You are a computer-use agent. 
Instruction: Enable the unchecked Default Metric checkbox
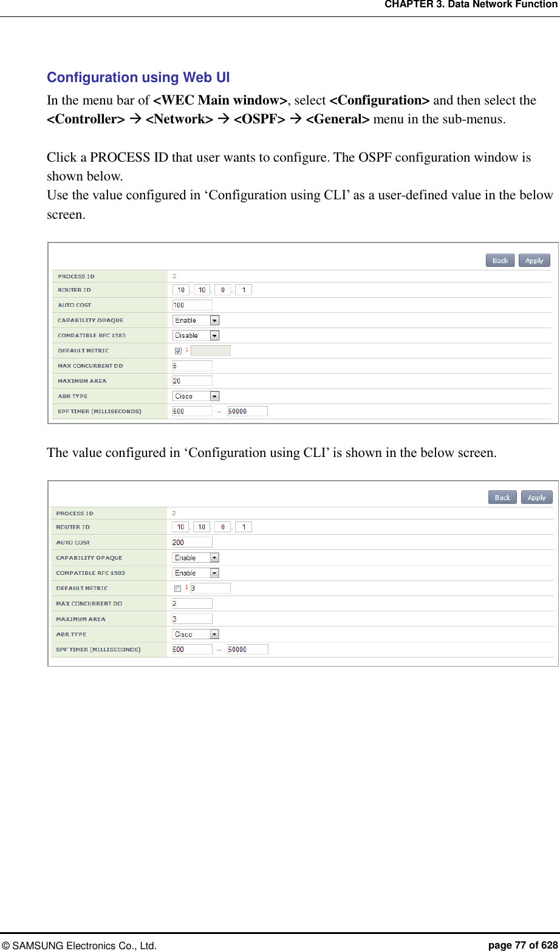click(x=177, y=588)
